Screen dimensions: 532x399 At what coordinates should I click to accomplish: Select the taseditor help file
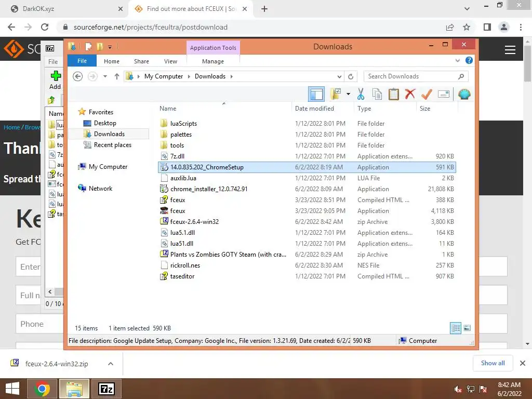coord(307,276)
